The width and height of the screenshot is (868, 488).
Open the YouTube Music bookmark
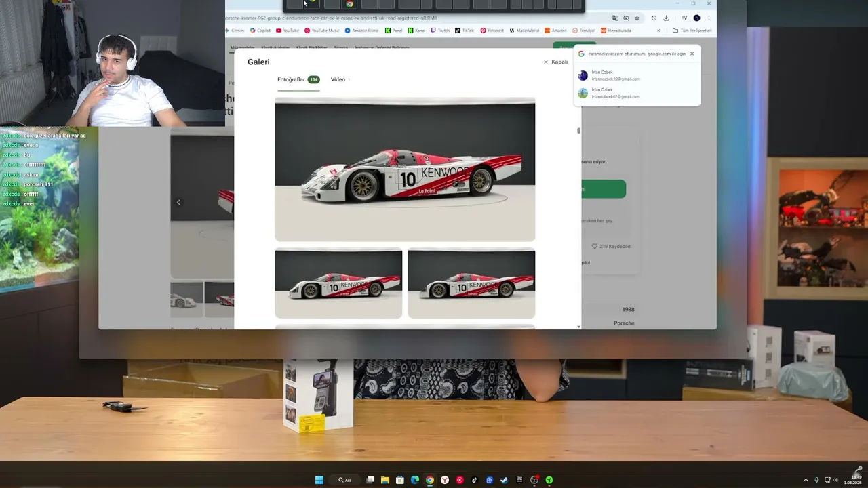322,30
